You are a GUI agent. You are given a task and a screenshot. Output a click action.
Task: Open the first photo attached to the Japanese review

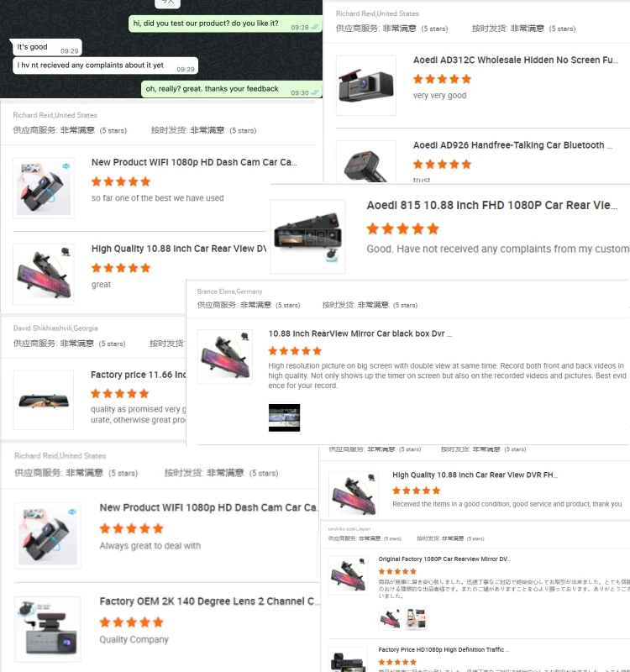pos(390,619)
